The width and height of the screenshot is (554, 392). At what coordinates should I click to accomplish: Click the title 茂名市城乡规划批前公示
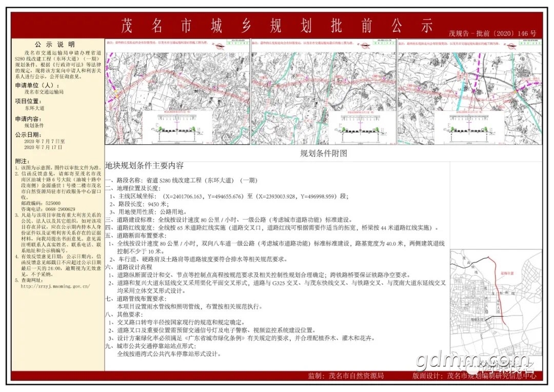(276, 26)
